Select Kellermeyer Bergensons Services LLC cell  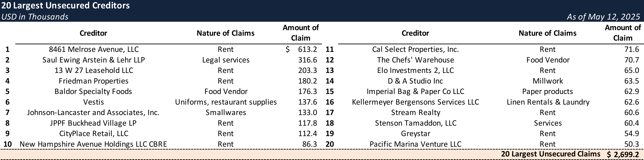[x=415, y=102]
